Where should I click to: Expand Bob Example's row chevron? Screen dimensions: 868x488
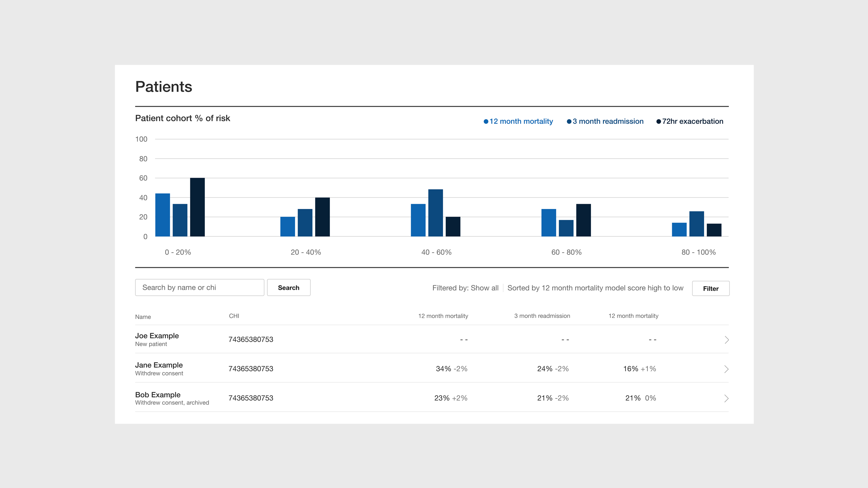pyautogui.click(x=726, y=398)
